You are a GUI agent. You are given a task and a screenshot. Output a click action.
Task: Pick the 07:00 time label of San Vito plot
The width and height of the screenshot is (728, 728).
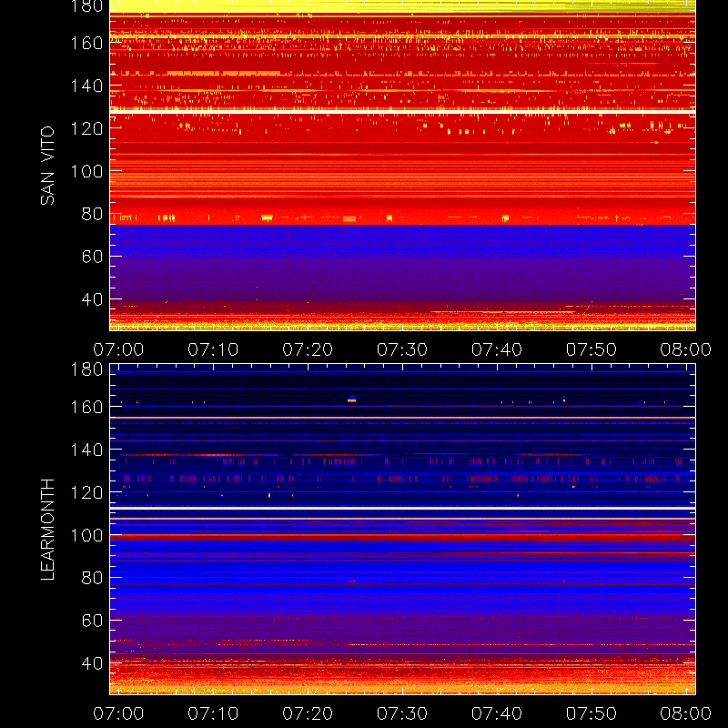pyautogui.click(x=118, y=349)
